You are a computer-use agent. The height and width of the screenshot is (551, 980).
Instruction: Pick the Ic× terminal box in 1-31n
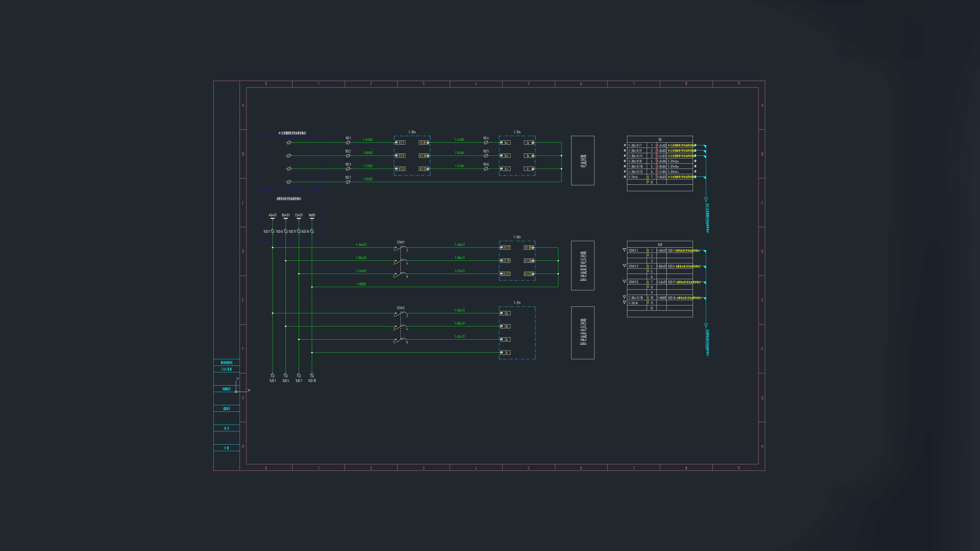point(505,169)
